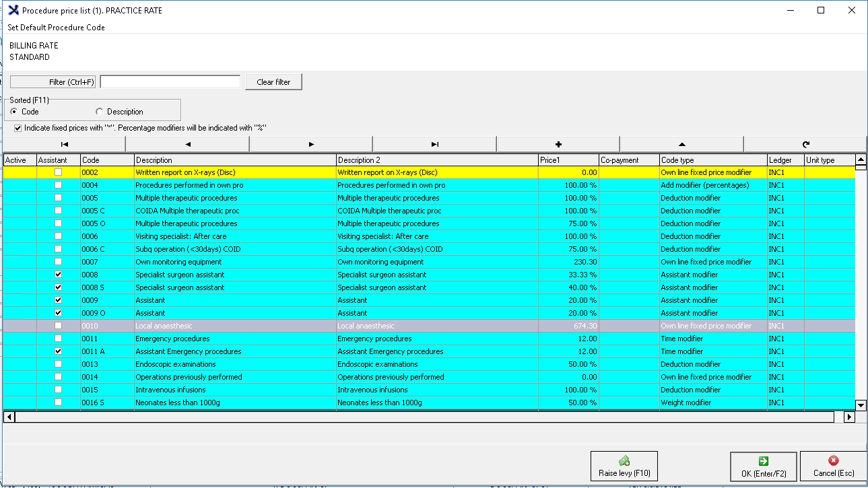868x488 pixels.
Task: Check Assistant box for code 0002
Action: pyautogui.click(x=58, y=172)
